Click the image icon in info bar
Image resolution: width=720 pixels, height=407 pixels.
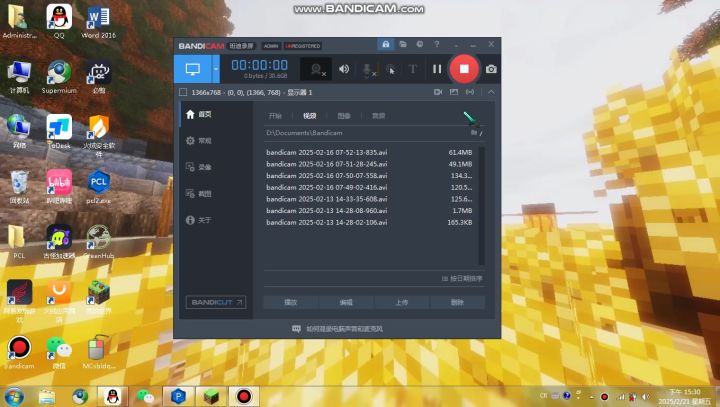point(454,92)
